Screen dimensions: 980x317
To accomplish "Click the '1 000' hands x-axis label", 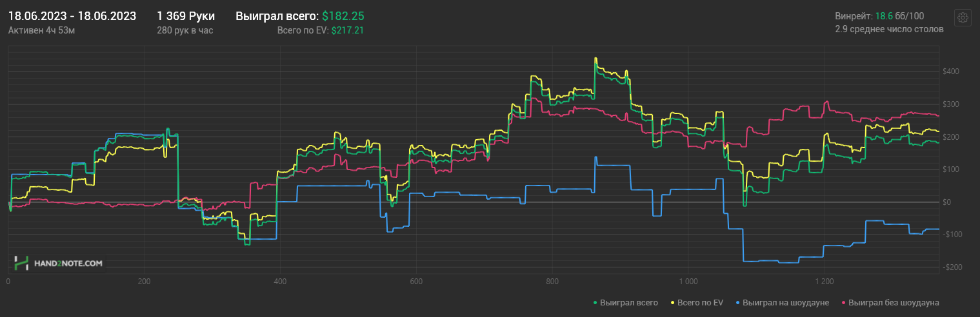I will click(688, 282).
